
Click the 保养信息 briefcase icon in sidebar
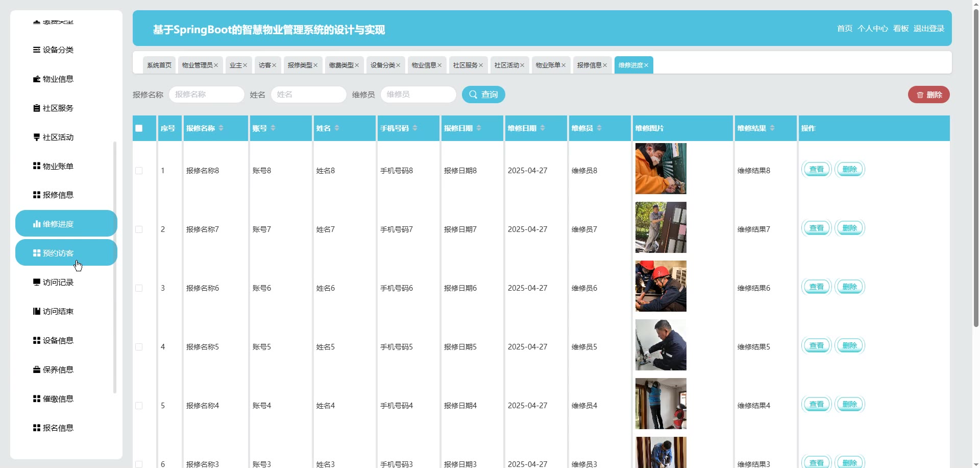coord(36,369)
